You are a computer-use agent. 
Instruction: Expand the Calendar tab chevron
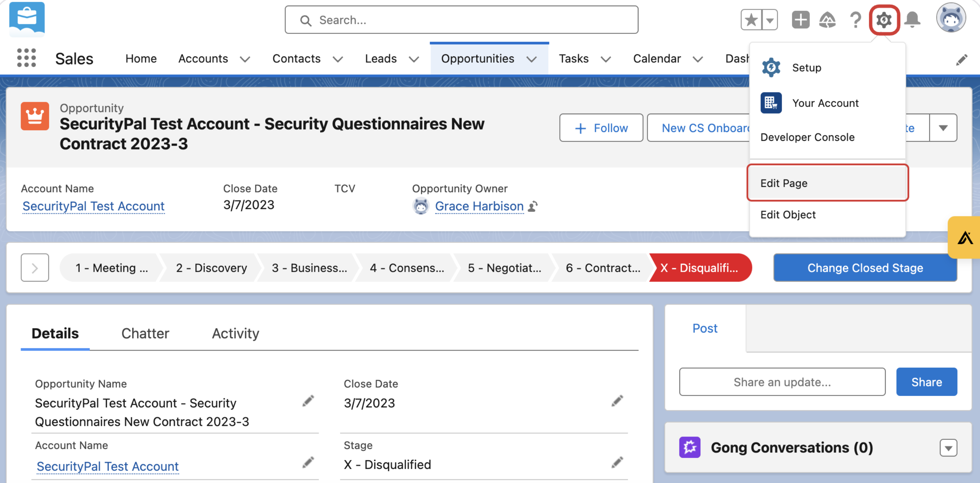(698, 59)
